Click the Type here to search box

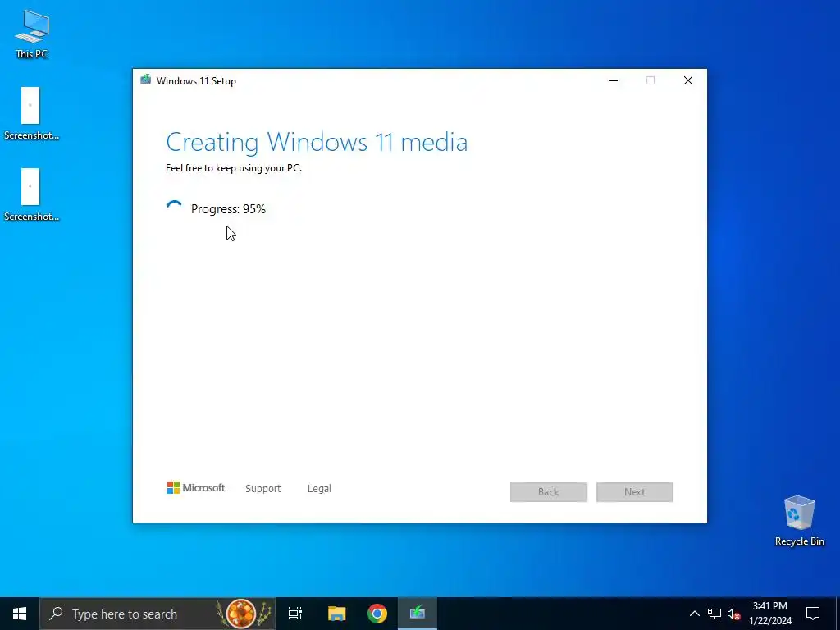pos(157,614)
